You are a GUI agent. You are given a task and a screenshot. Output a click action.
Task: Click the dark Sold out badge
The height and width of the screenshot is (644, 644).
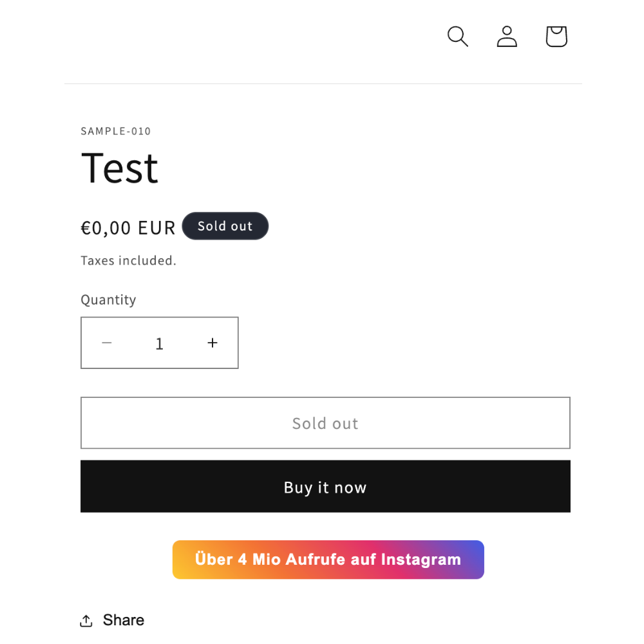click(225, 226)
